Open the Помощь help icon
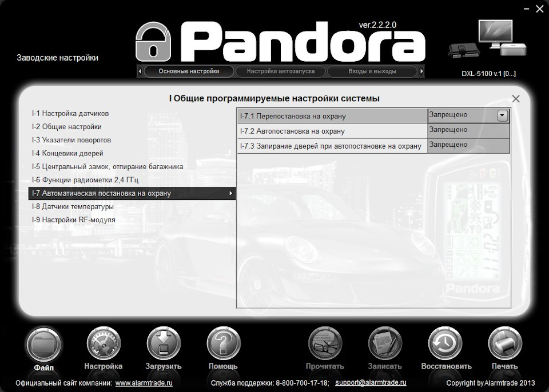 [223, 344]
